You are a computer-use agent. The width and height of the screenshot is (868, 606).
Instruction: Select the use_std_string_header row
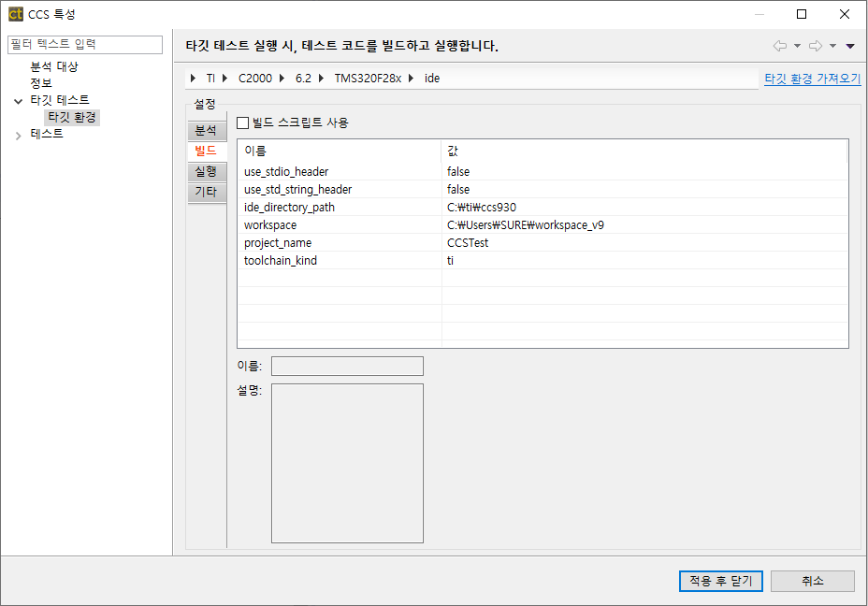[x=542, y=189]
